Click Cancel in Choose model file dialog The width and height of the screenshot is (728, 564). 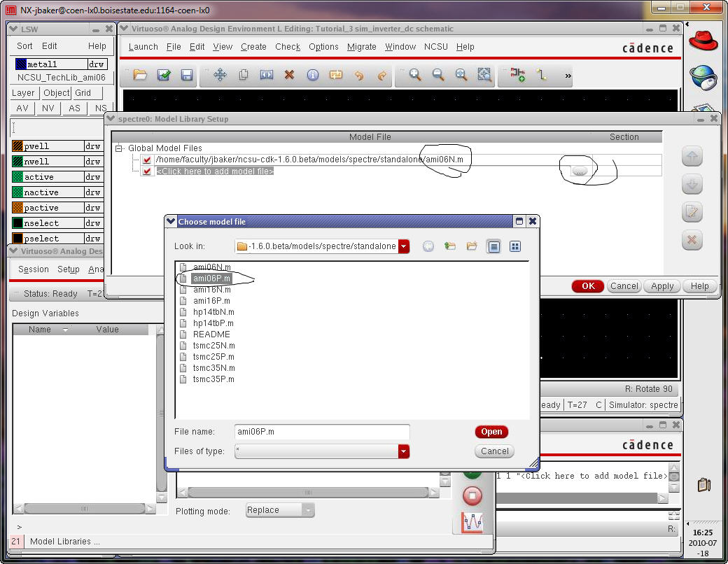pos(494,451)
